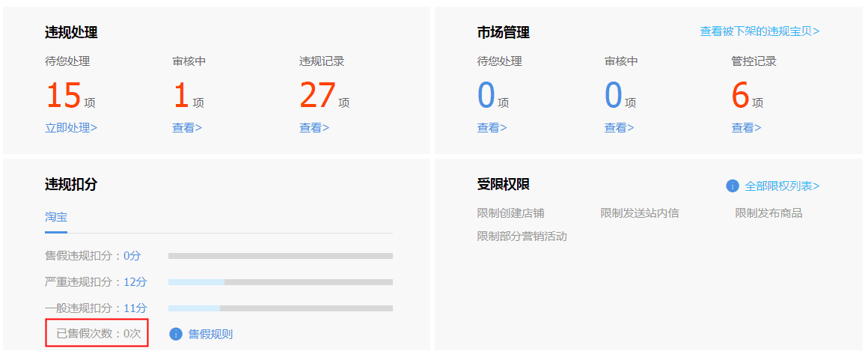Click the 限制发送站内信 text
The height and width of the screenshot is (351, 868).
coord(639,213)
